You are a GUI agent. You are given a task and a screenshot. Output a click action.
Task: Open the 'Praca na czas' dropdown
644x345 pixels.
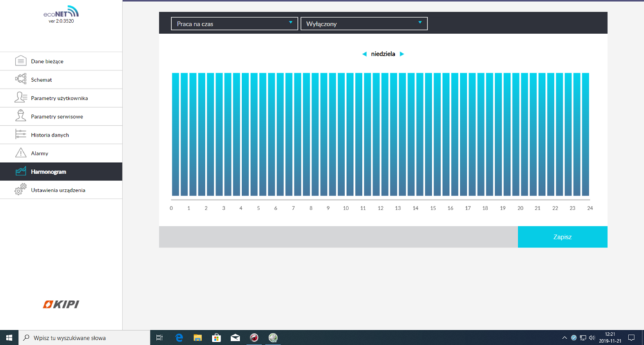(x=234, y=24)
